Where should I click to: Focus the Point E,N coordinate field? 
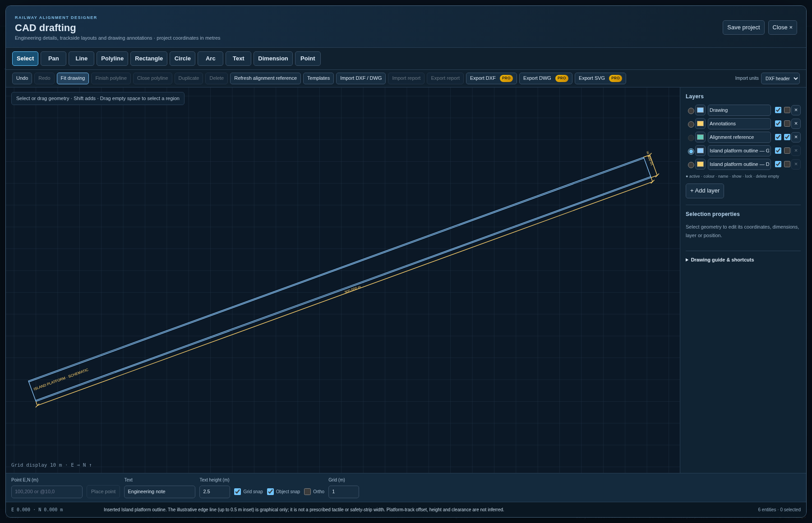click(x=47, y=492)
